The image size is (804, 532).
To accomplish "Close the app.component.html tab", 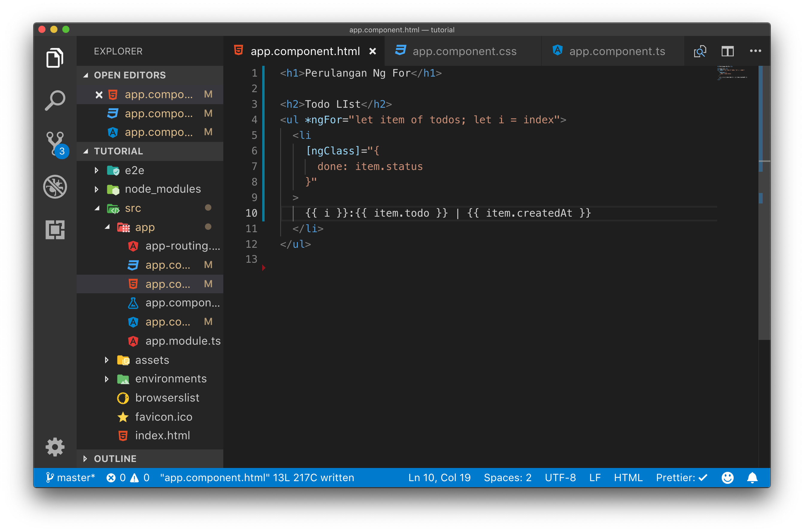I will point(372,51).
